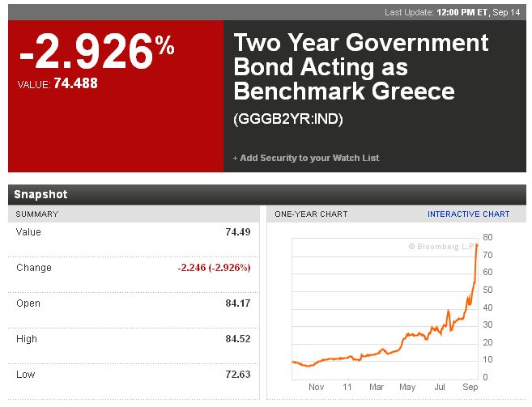
Task: Select the Open row showing 84.17
Action: pyautogui.click(x=133, y=303)
